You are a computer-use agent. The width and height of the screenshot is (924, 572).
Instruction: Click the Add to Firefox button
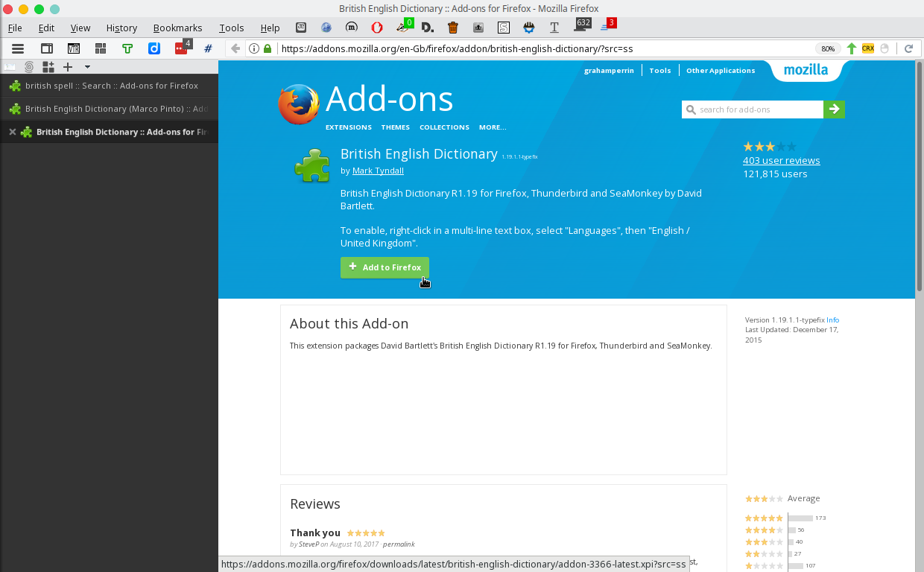coord(385,267)
